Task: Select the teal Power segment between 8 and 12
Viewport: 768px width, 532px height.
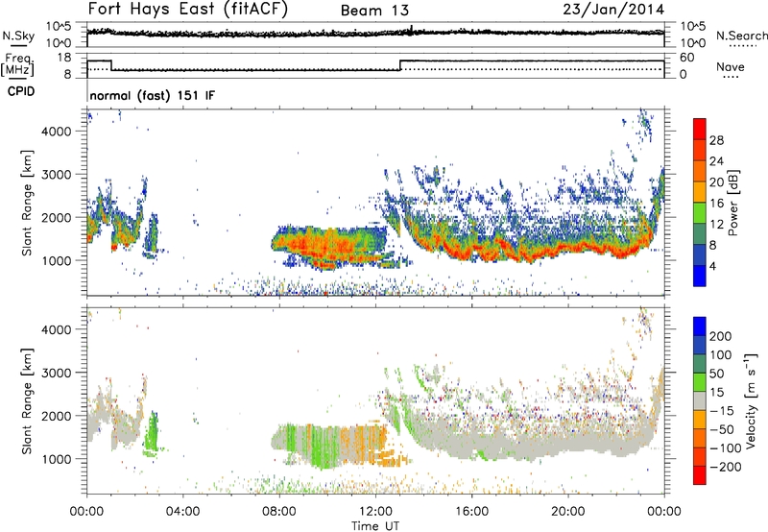Action: tap(700, 234)
